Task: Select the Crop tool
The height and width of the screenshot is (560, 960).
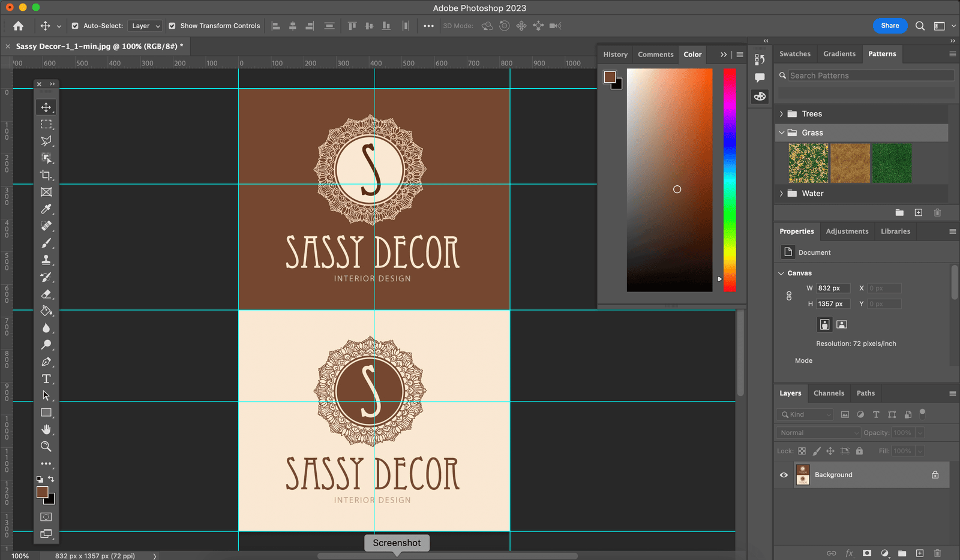Action: pos(46,175)
